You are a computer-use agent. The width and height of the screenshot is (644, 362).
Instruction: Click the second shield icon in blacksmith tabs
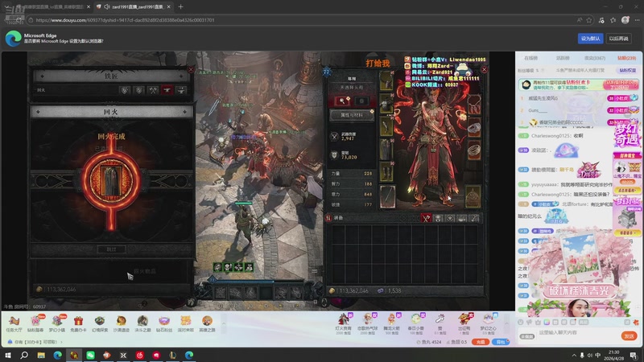coord(138,90)
